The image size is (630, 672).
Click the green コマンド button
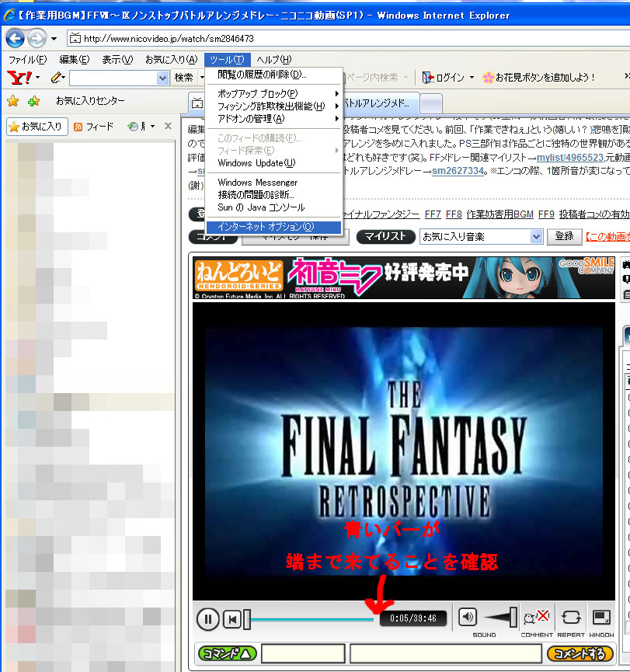227,653
